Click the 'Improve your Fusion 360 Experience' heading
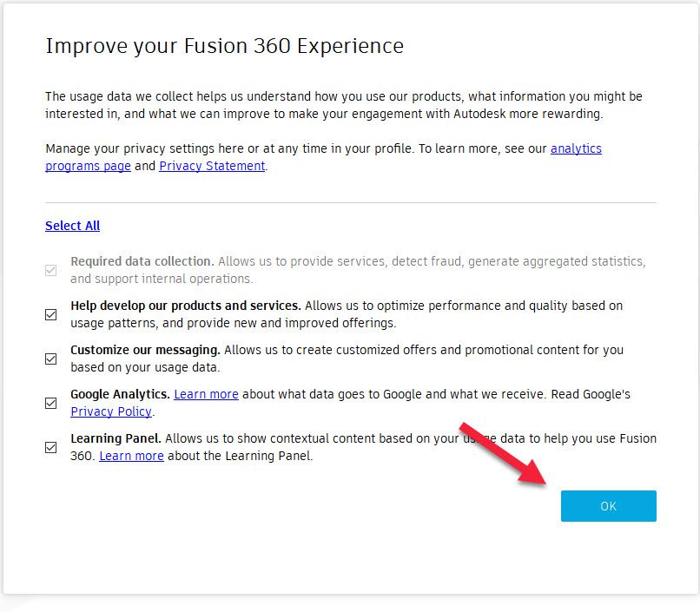The width and height of the screenshot is (700, 612). [x=225, y=46]
